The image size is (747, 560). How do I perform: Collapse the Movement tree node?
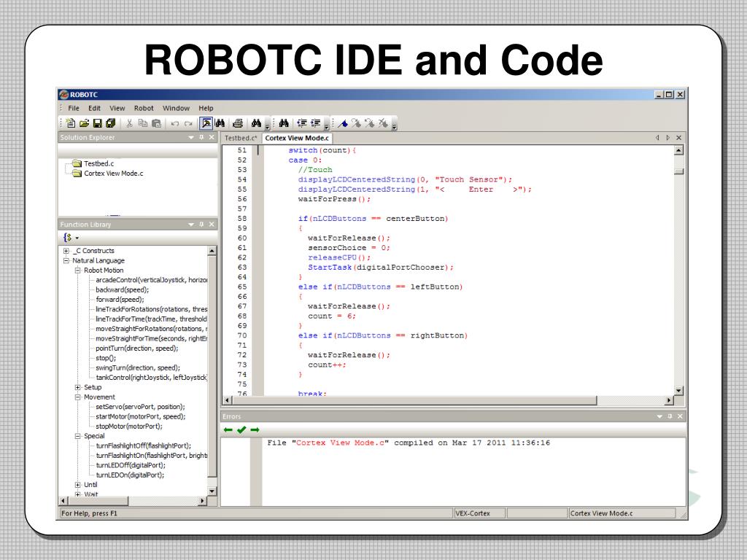point(77,397)
